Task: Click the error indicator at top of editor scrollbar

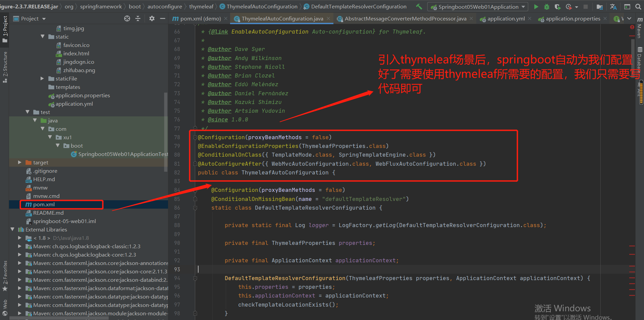Action: click(x=632, y=27)
